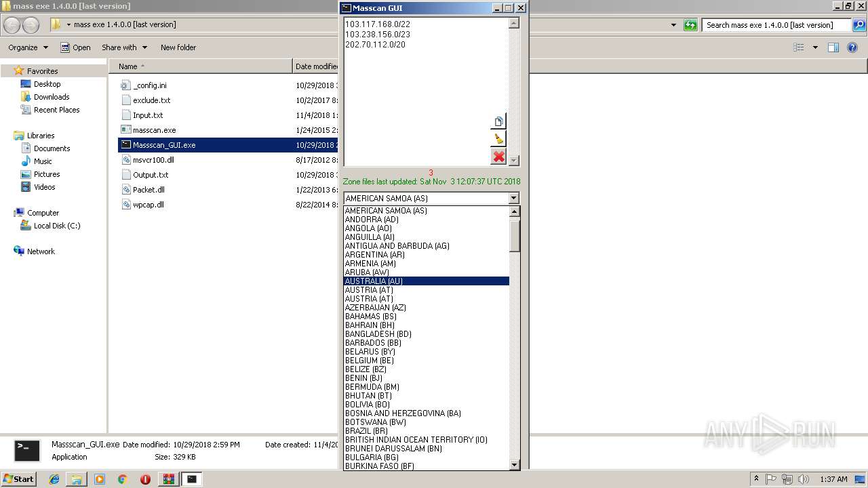This screenshot has width=868, height=488.
Task: Click the country list scrollbar up arrow
Action: point(515,211)
